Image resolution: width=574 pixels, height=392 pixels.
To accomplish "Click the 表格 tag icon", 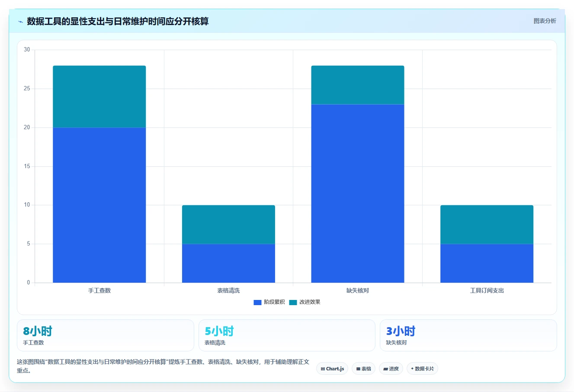I will coord(358,369).
